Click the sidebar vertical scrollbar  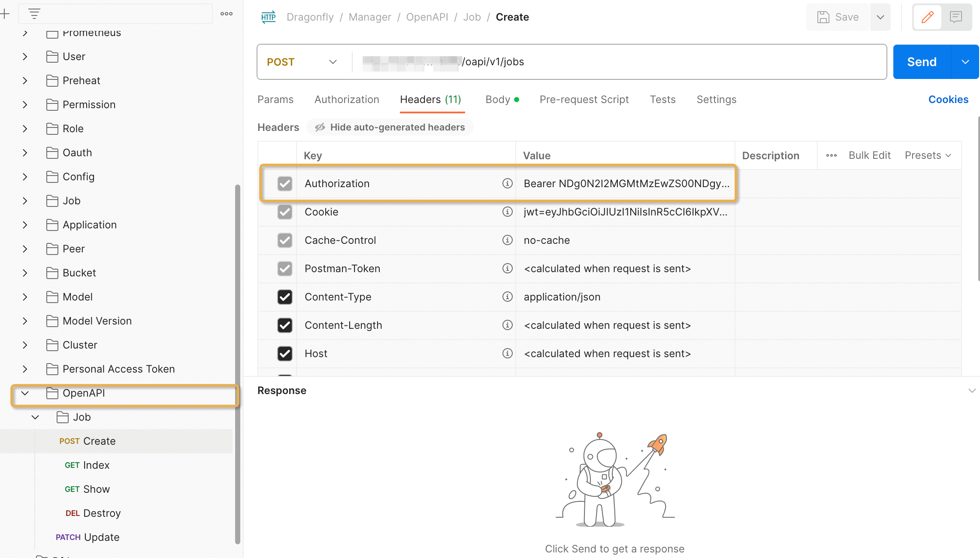pos(237,364)
